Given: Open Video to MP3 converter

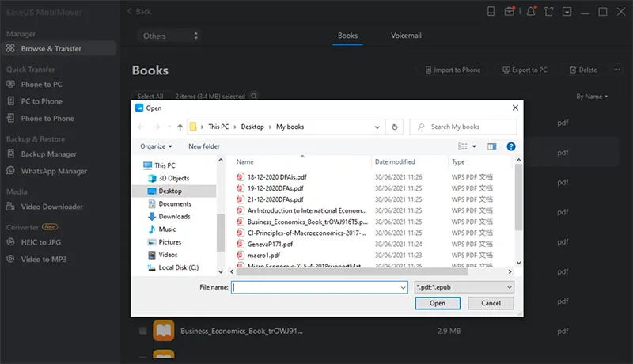Looking at the screenshot, I should coord(44,259).
